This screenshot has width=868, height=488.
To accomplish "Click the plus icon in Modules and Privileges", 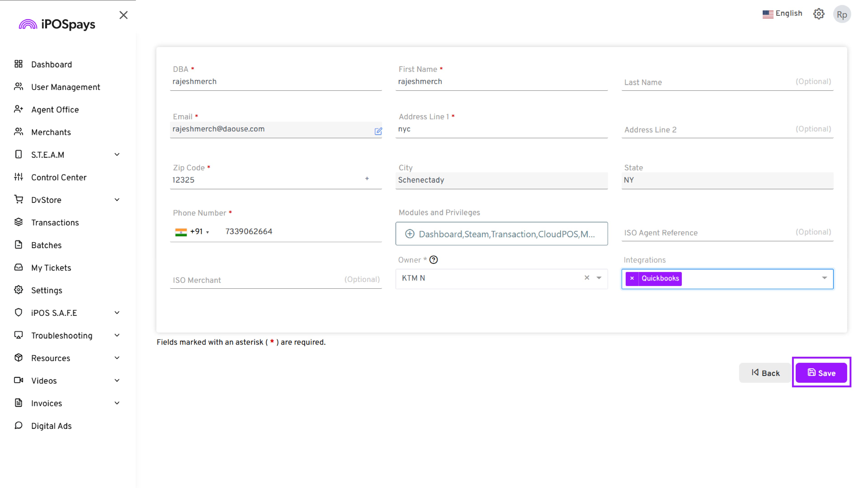I will pyautogui.click(x=409, y=234).
